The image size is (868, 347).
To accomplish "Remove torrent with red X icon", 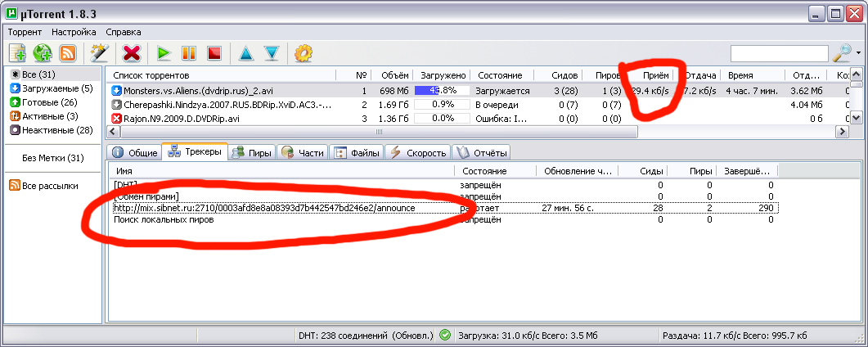I will click(x=131, y=53).
